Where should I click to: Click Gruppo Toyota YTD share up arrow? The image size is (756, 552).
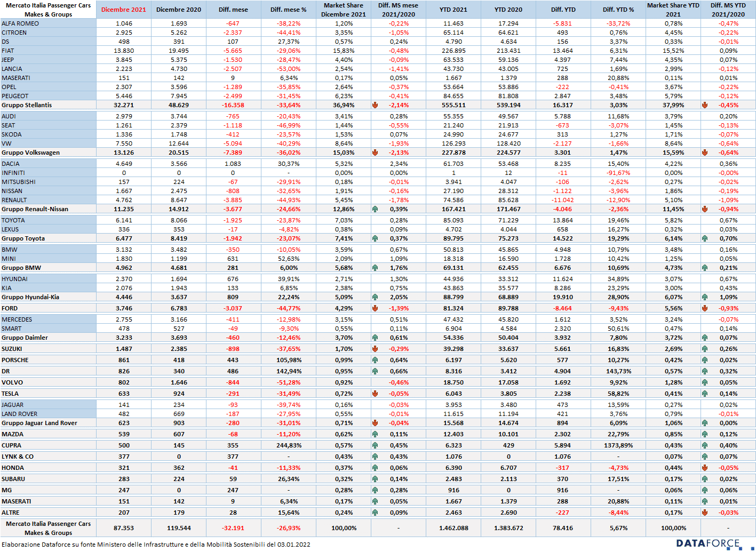[x=705, y=238]
